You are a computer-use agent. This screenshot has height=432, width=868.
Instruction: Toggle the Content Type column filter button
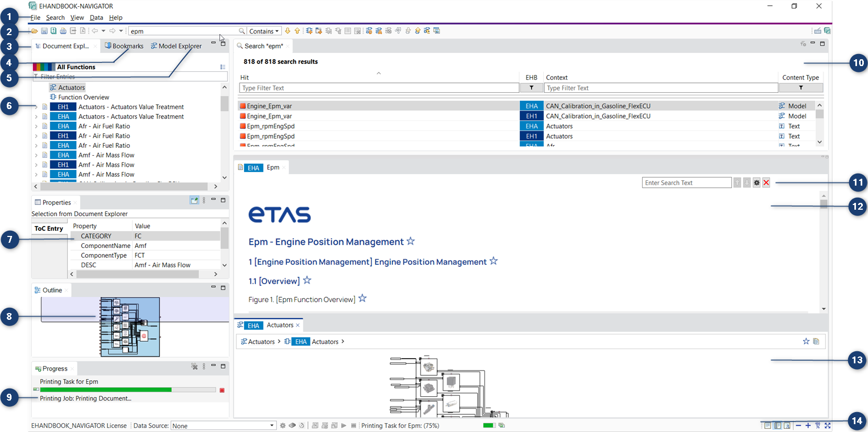click(800, 88)
